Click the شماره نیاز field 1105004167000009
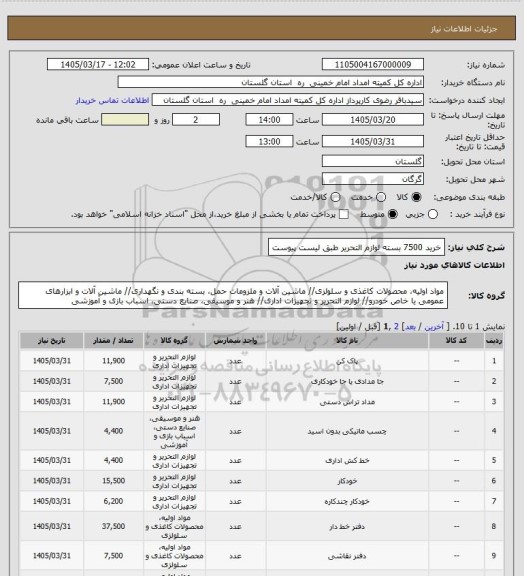The image size is (524, 576). [373, 64]
